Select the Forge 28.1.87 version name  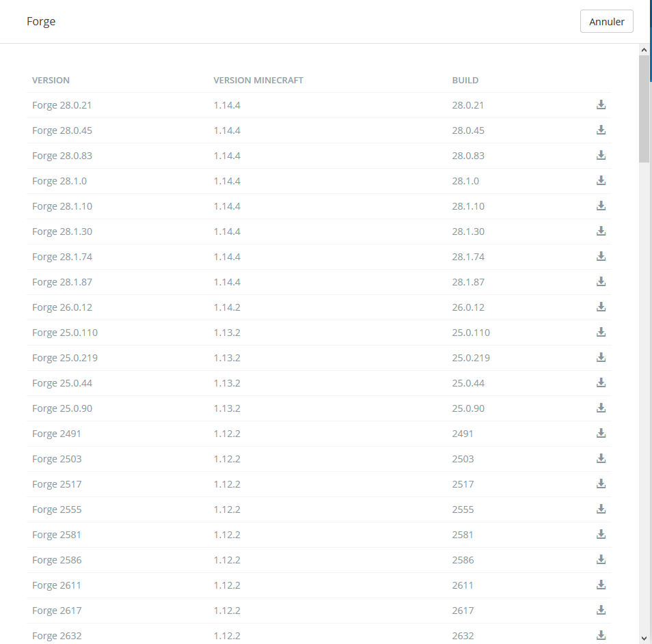(x=62, y=282)
